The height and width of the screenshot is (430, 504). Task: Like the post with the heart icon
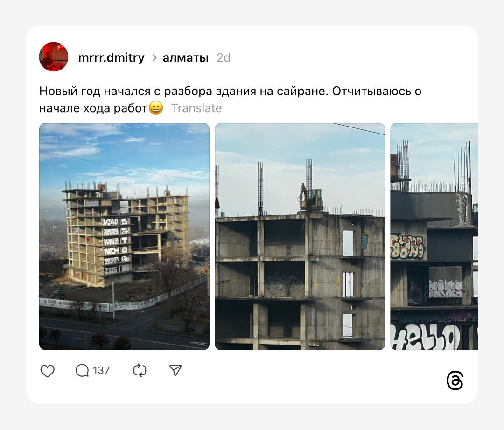point(47,371)
